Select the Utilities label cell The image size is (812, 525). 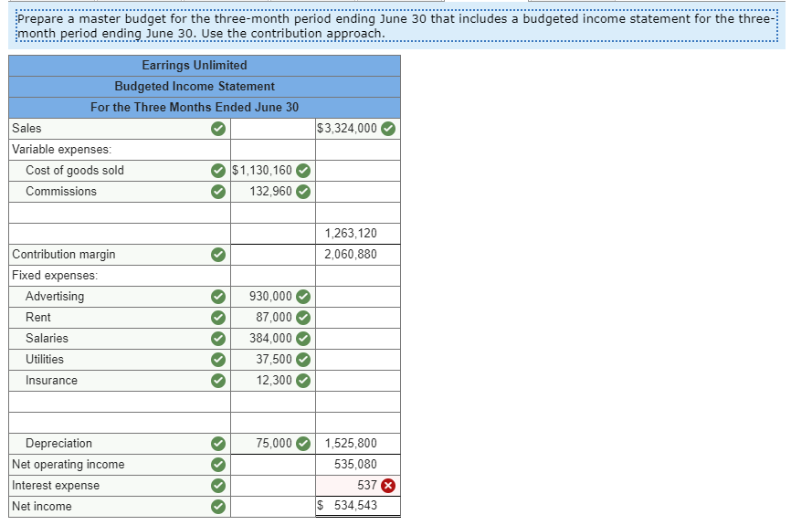pyautogui.click(x=120, y=360)
